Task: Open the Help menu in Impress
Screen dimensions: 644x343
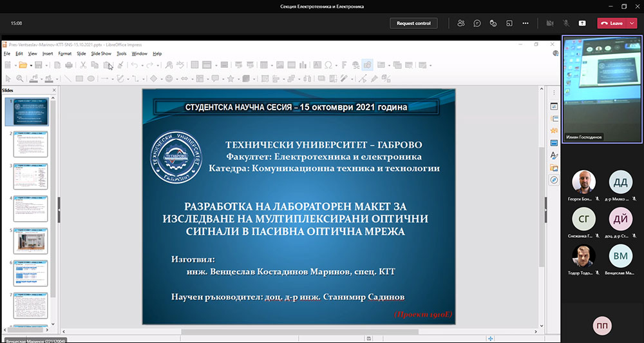Action: coord(157,54)
